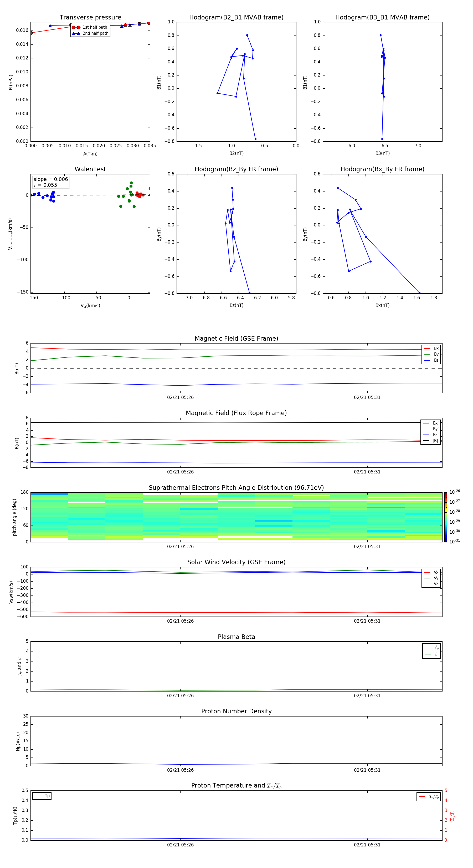Click the Tp legend entry
Screen dimensions: 473x868
[x=42, y=796]
